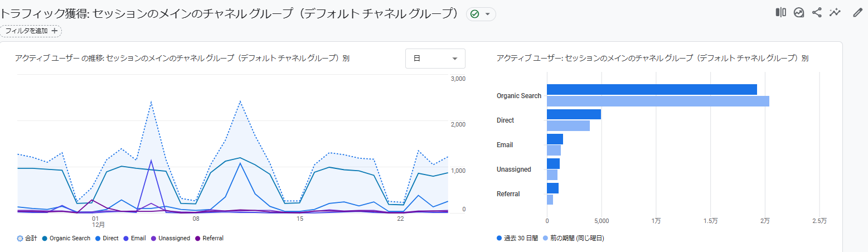Click the report title トラフィック獲得

pos(45,14)
